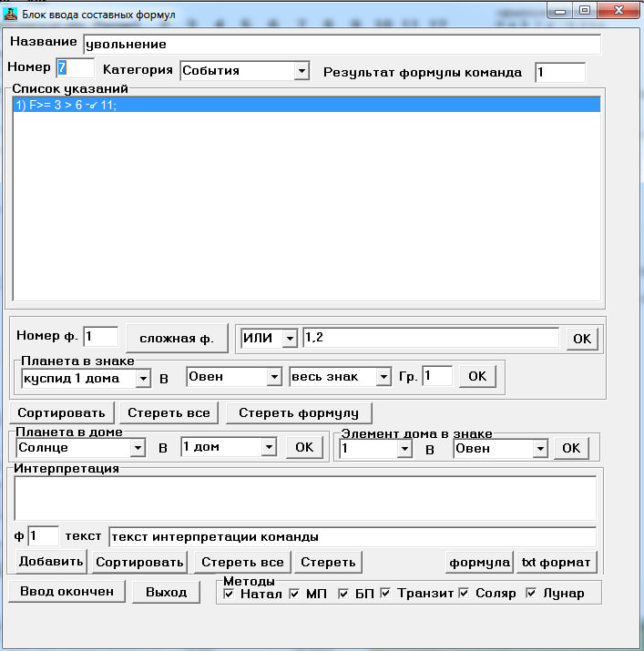644x651 pixels.
Task: Expand the весь знак dropdown
Action: click(383, 376)
